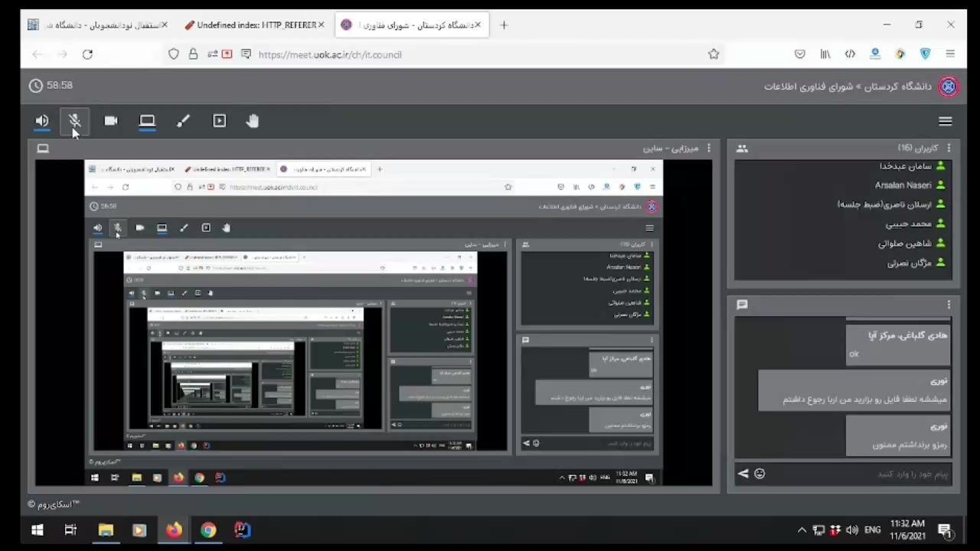Open Google Chrome from the taskbar
Viewport: 980px width, 551px height.
tap(208, 530)
